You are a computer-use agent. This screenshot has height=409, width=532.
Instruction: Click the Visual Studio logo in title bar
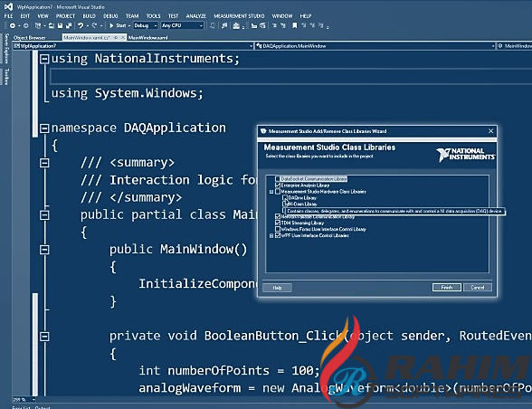coord(8,7)
